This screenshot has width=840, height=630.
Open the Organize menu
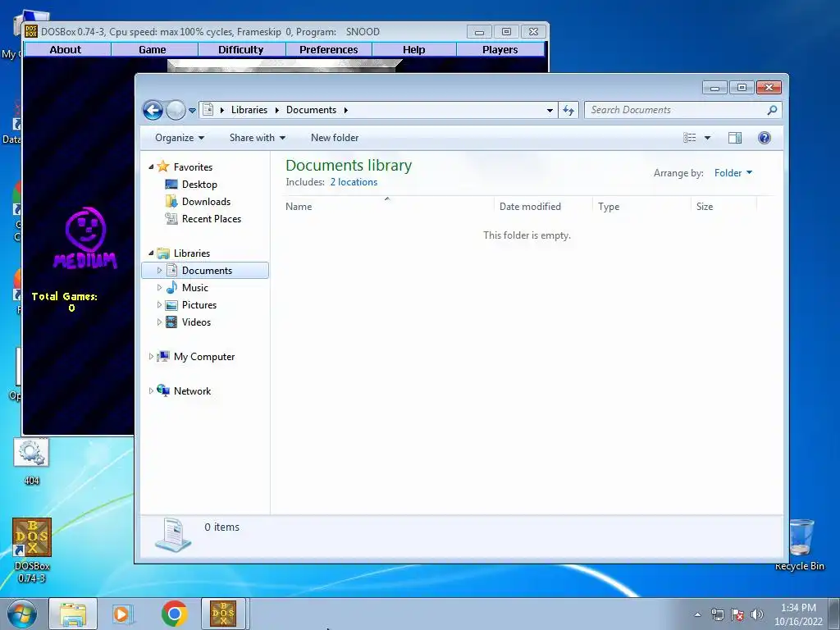180,138
